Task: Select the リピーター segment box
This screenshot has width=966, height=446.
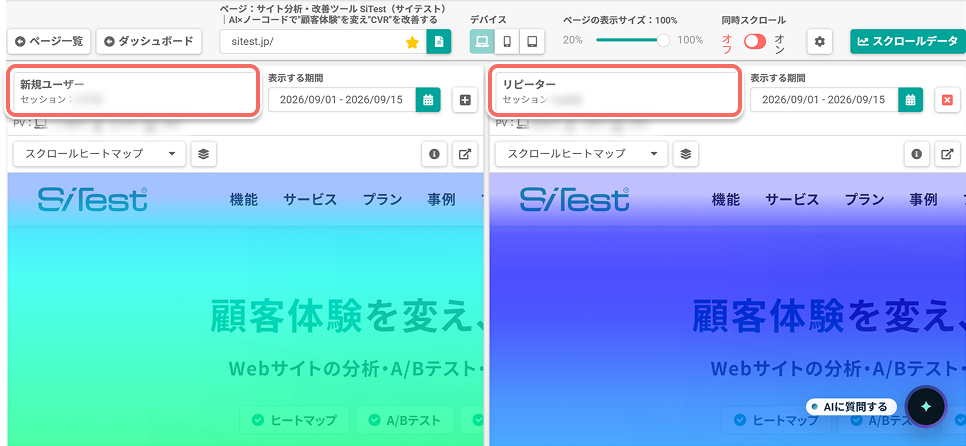Action: [613, 91]
